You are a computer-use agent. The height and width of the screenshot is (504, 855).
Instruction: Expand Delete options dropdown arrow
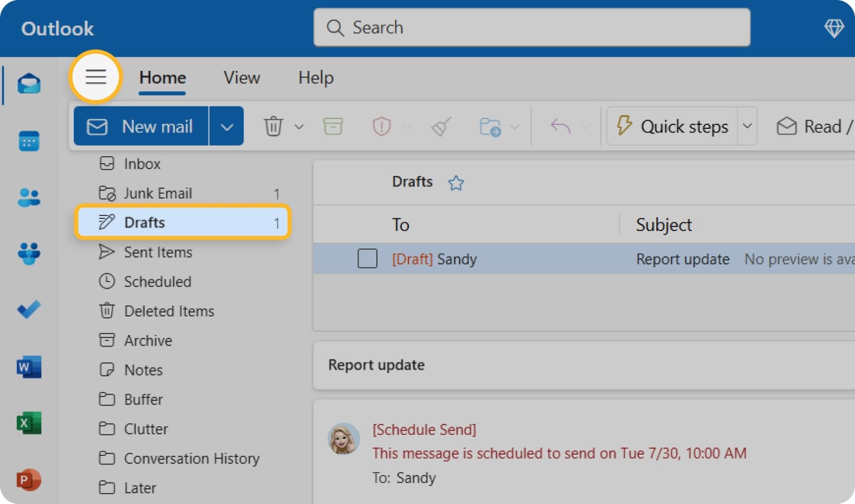(299, 127)
